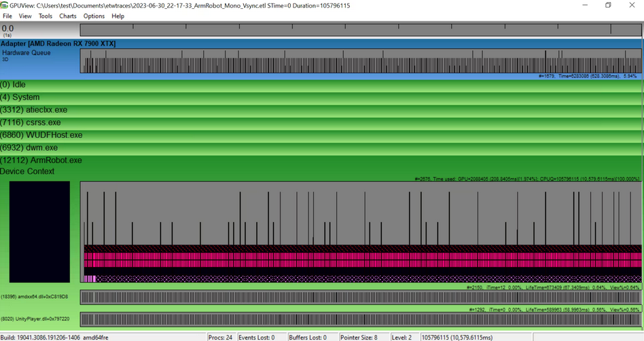Click the amdxx64.dll thread timeline row
Screen dimensions: 644x341
(x=360, y=298)
